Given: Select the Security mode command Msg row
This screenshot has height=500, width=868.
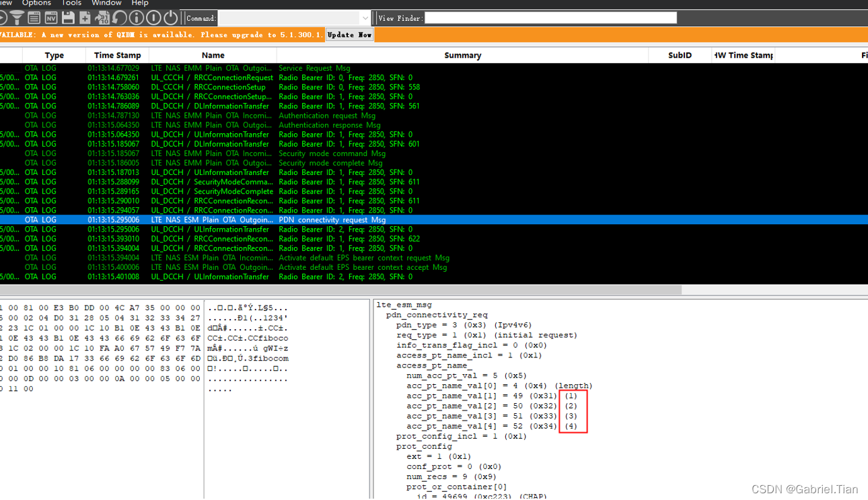Looking at the screenshot, I should point(434,153).
